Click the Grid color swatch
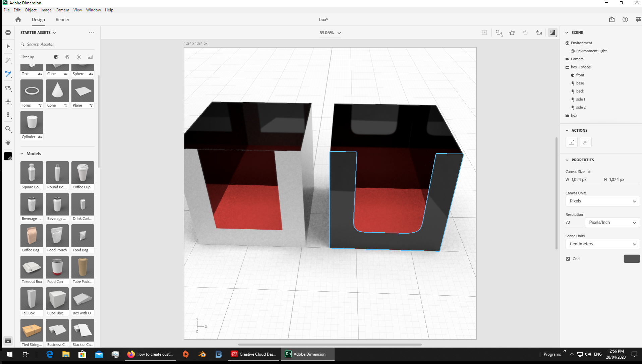 (632, 258)
